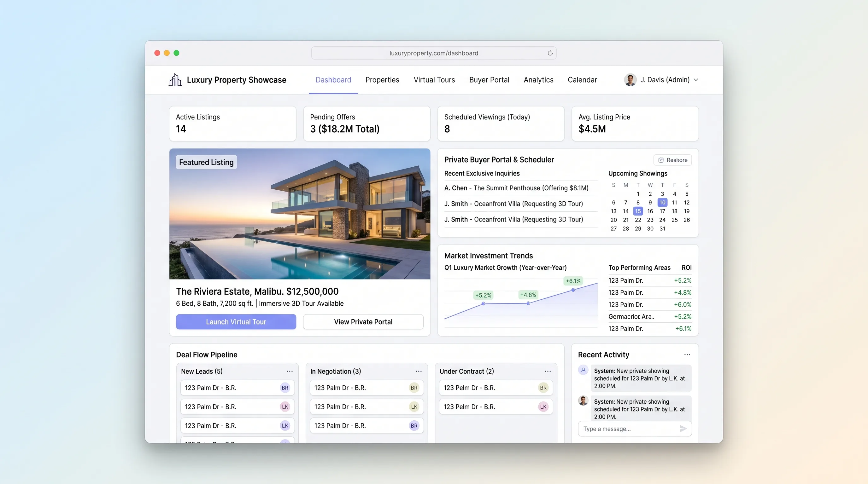
Task: Click the address bar URL field
Action: coord(434,53)
